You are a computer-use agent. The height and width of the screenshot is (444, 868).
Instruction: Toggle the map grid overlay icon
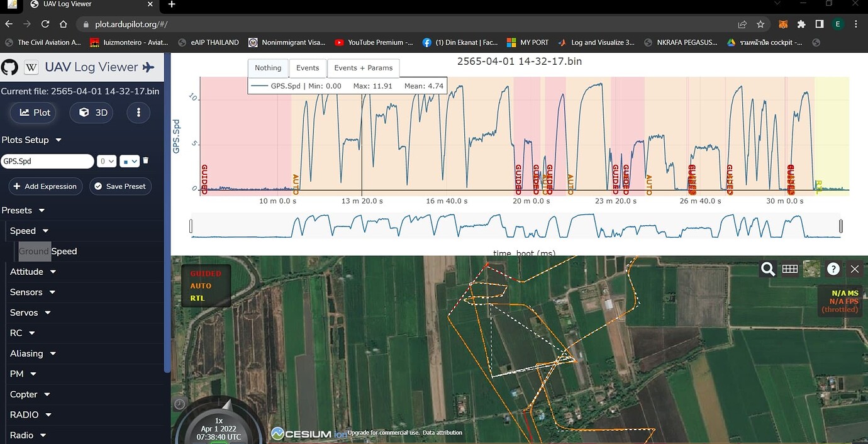click(790, 269)
